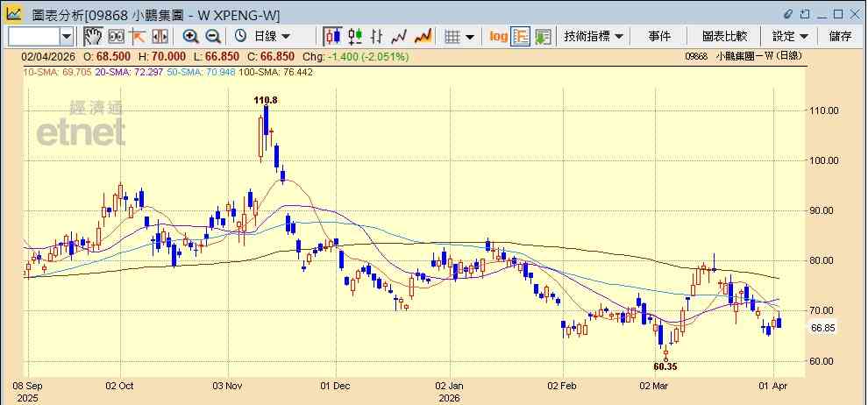Screen dimensions: 868x405
Task: Expand the grid options arrow
Action: pyautogui.click(x=470, y=37)
